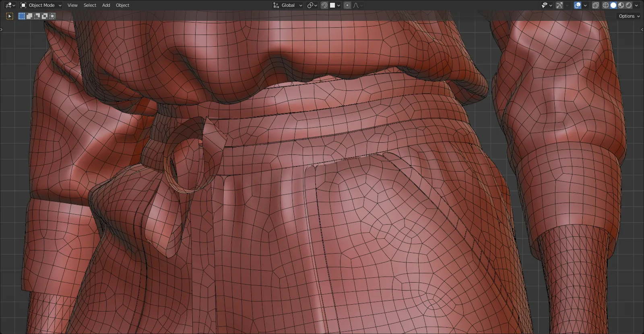Image resolution: width=644 pixels, height=334 pixels.
Task: Expand the hidden Tool shelf arrow
Action: (2, 29)
